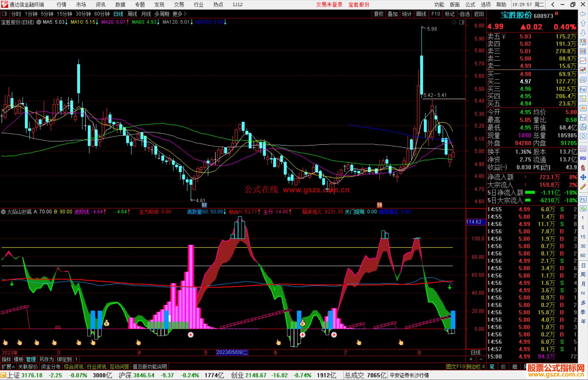
Task: Expand 更多 period options
Action: 179,14
